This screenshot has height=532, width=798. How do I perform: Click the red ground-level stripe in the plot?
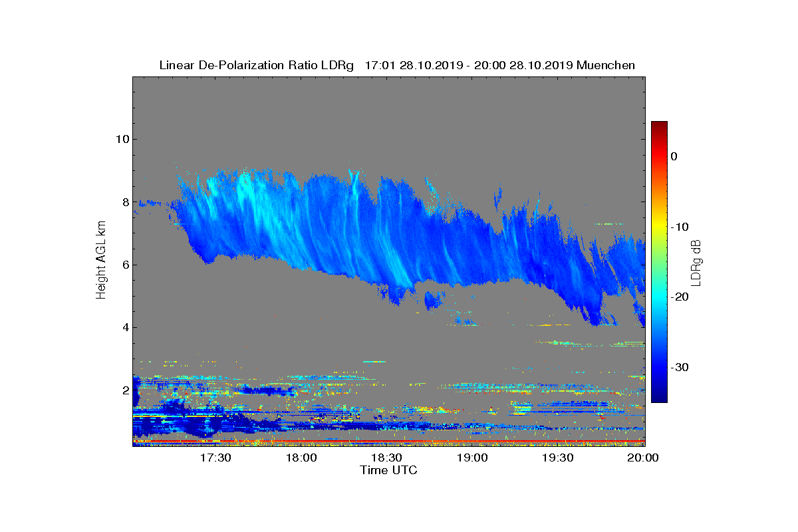[389, 441]
